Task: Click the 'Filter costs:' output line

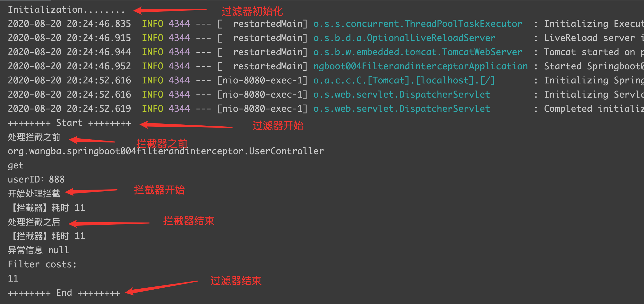Action: [x=42, y=264]
